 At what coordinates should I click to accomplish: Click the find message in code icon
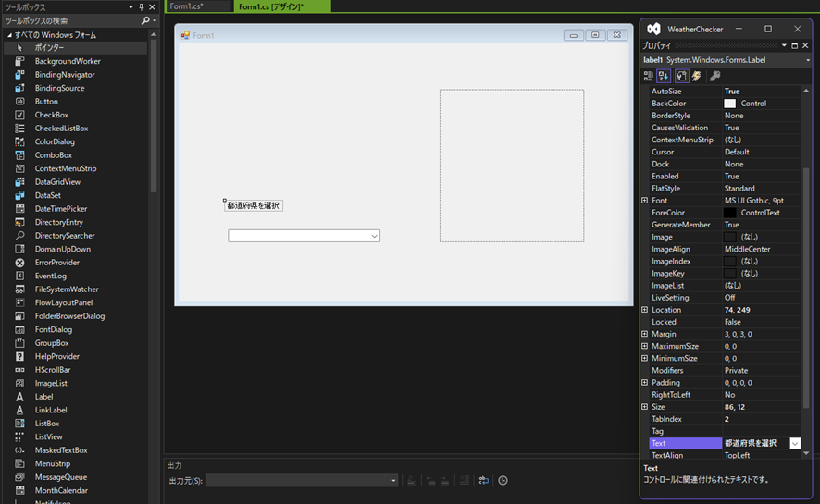(x=412, y=481)
